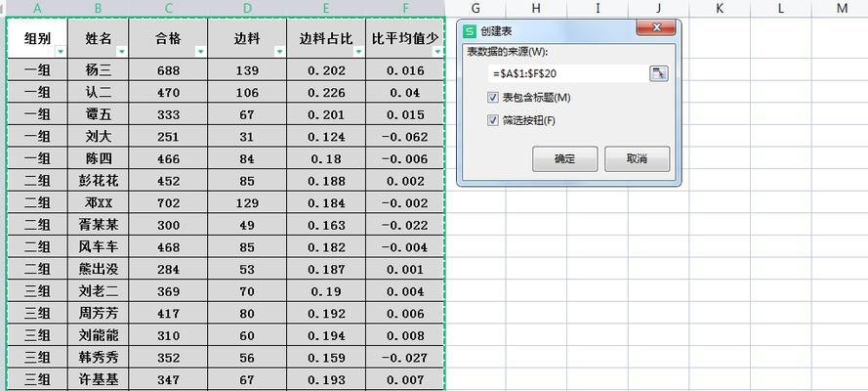This screenshot has height=391, width=868.
Task: Click the table data source input field
Action: pyautogui.click(x=566, y=73)
